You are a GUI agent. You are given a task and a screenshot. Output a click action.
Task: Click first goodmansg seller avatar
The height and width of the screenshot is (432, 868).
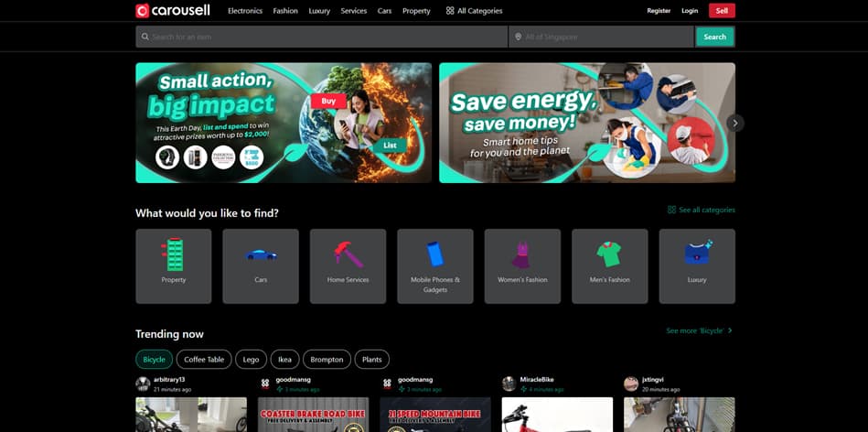point(265,383)
